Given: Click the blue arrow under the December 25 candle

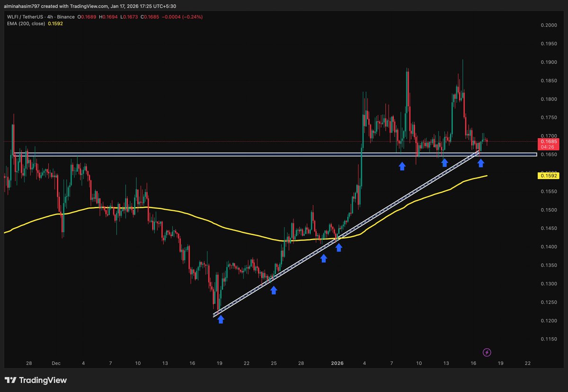Looking at the screenshot, I should (274, 291).
